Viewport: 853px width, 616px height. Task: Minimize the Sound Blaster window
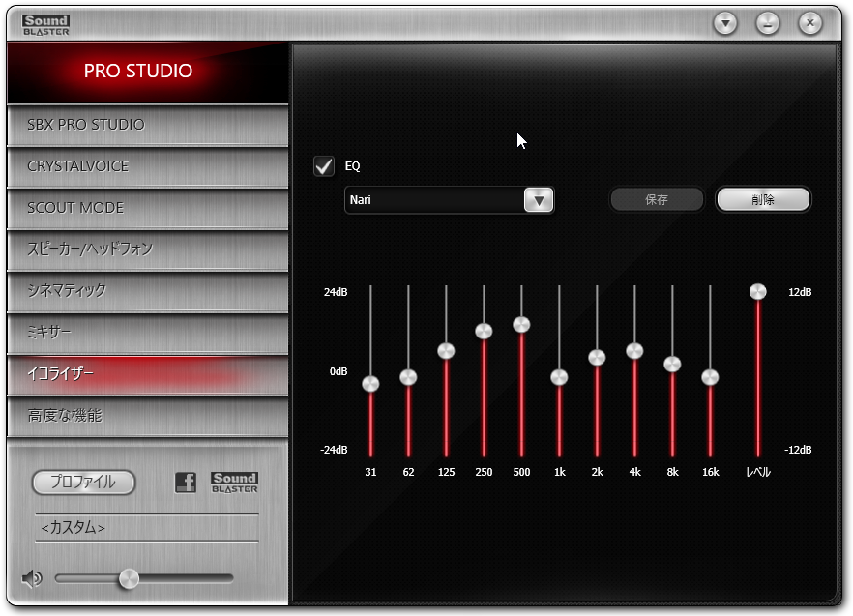(x=768, y=23)
